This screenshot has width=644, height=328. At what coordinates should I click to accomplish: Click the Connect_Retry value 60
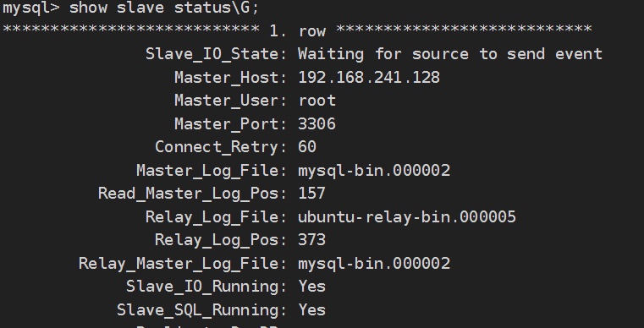pyautogui.click(x=307, y=147)
